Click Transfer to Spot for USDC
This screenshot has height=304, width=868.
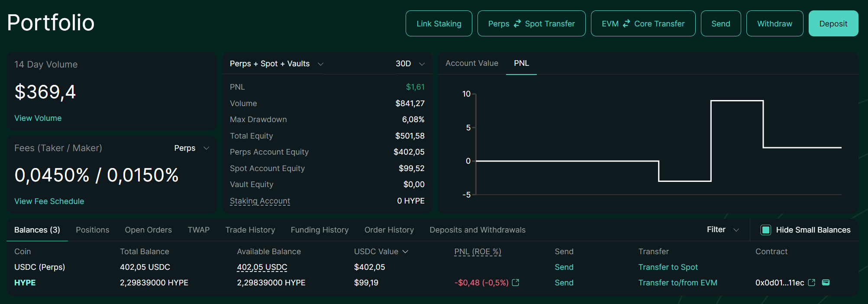click(x=668, y=267)
